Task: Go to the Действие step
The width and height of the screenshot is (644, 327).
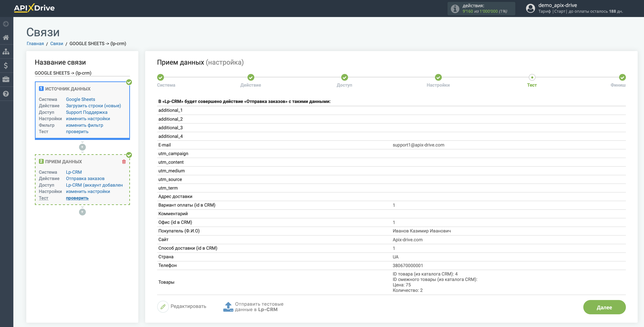Action: click(251, 77)
